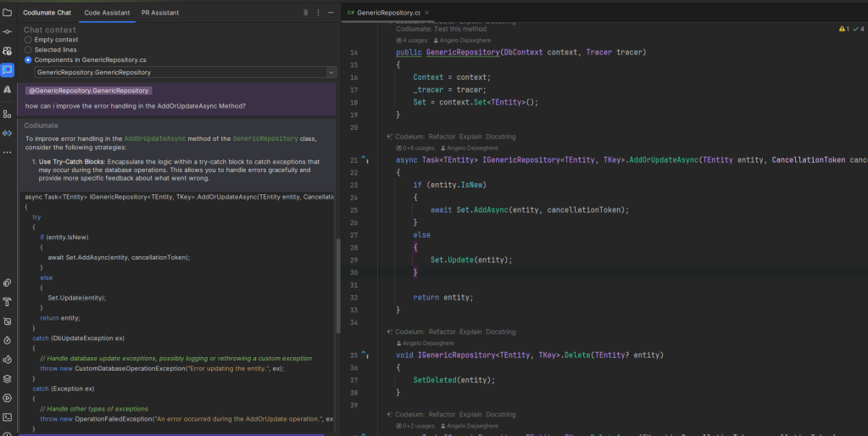
Task: Click GenericRepository class link in reply
Action: click(x=265, y=138)
